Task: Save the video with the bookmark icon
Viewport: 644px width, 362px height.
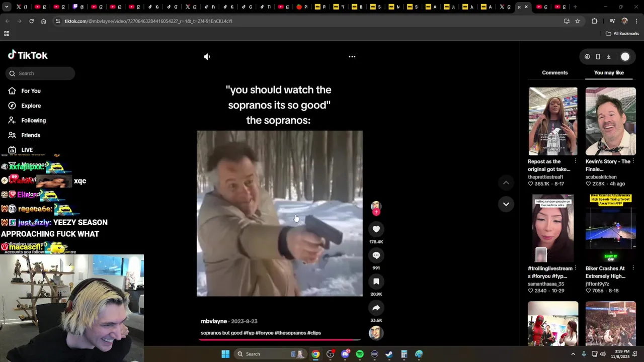Action: [x=376, y=282]
